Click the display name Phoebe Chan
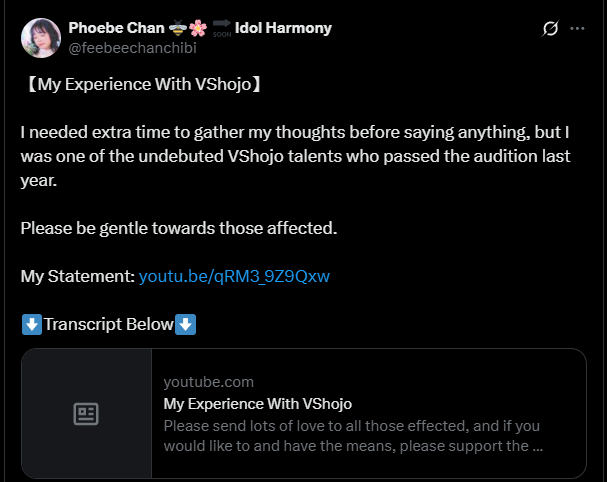Screen dimensions: 607x482 (117, 28)
